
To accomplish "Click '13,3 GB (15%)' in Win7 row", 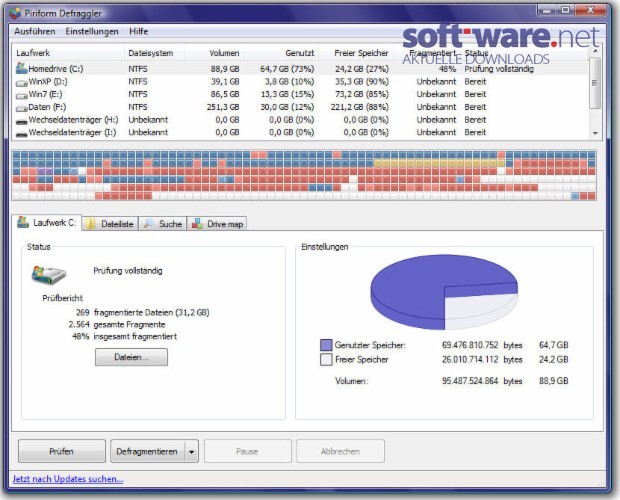I will click(287, 94).
